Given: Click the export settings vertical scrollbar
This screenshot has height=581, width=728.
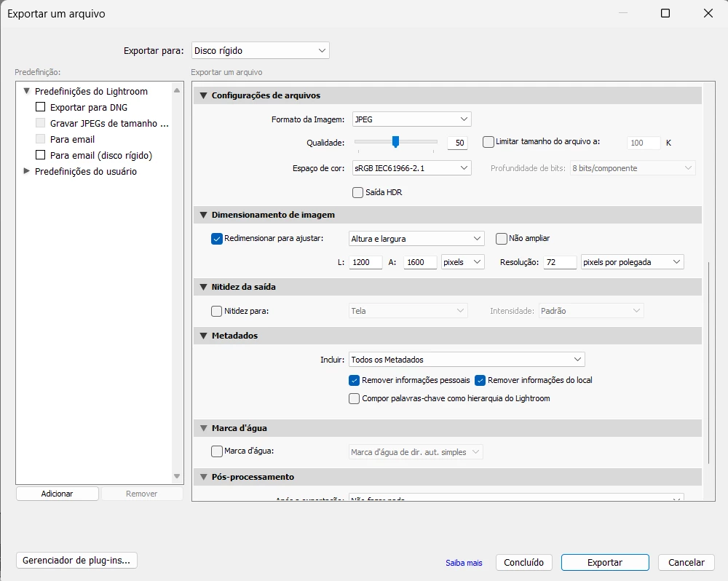Looking at the screenshot, I should coord(708,363).
